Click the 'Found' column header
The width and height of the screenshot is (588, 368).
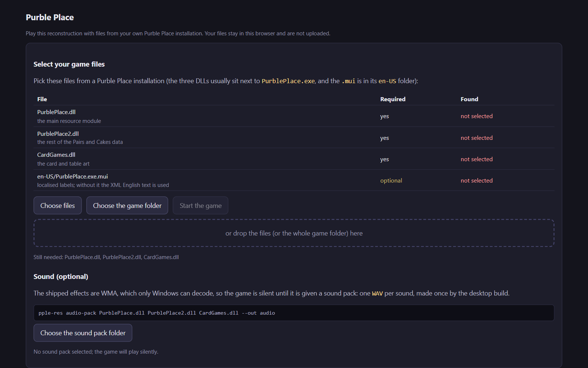[469, 99]
